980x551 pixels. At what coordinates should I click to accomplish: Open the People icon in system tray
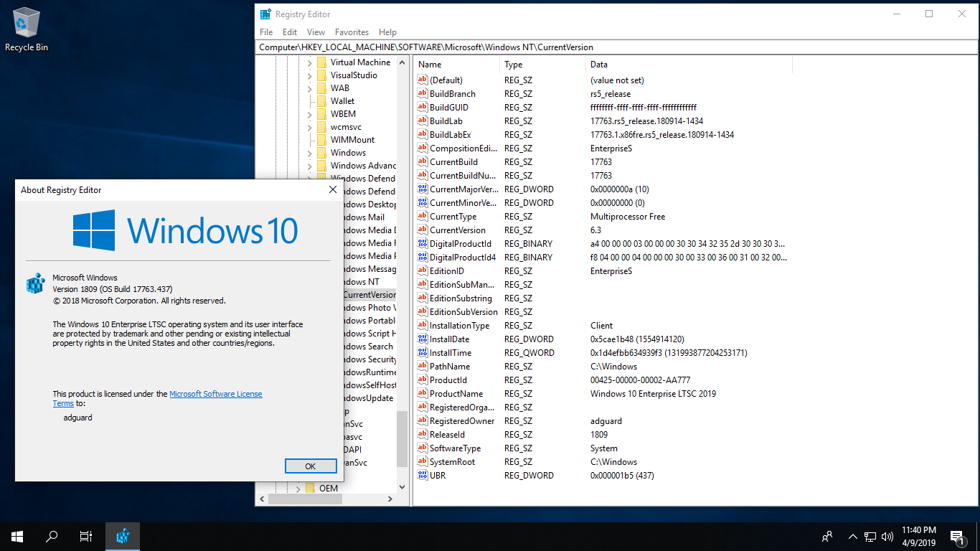point(827,536)
